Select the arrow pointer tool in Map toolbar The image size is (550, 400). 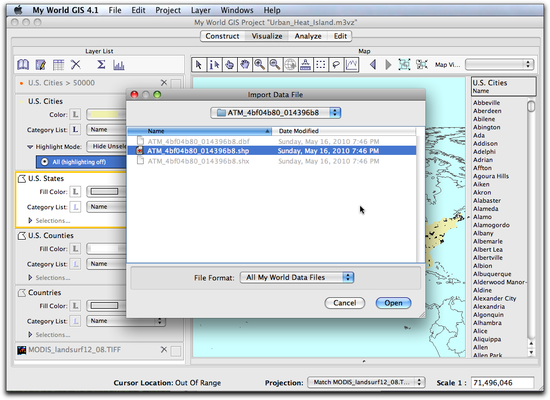(x=199, y=65)
